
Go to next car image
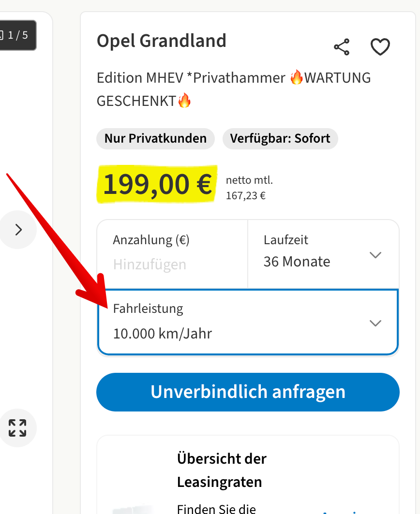coord(18,230)
